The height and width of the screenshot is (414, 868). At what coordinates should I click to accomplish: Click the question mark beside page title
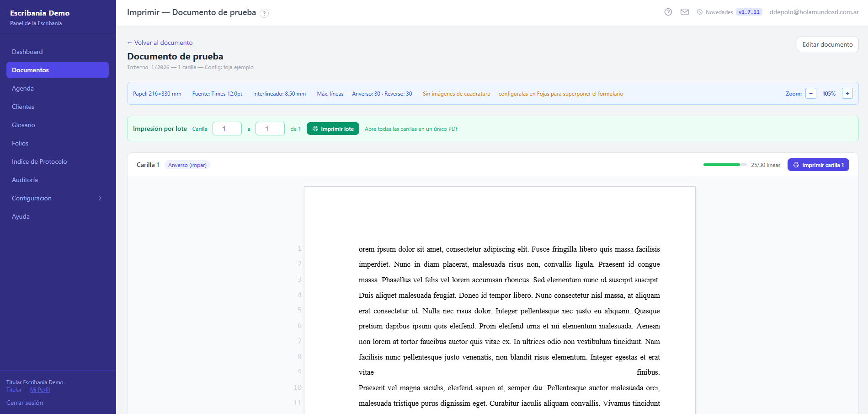(264, 13)
